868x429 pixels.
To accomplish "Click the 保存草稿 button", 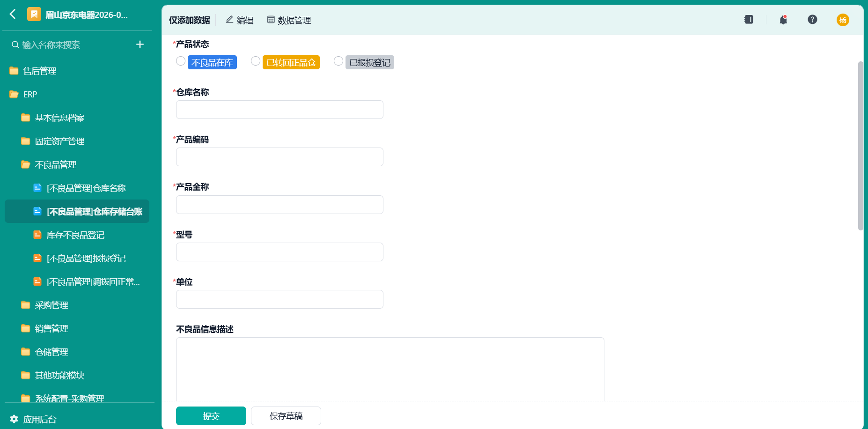I will (286, 416).
